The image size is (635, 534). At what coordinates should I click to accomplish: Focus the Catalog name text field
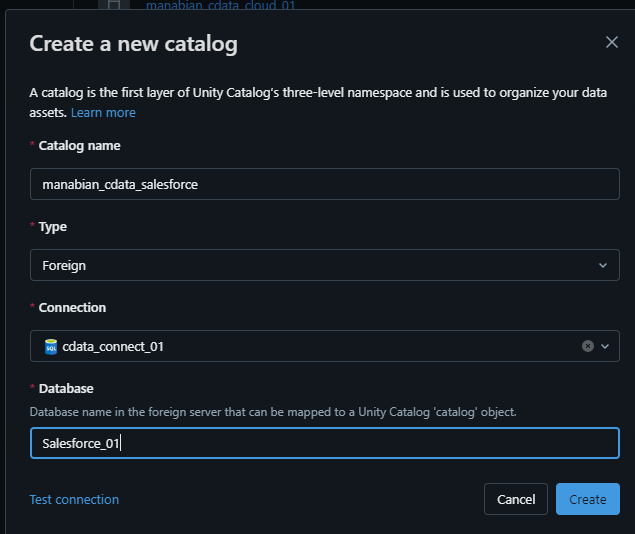[324, 184]
